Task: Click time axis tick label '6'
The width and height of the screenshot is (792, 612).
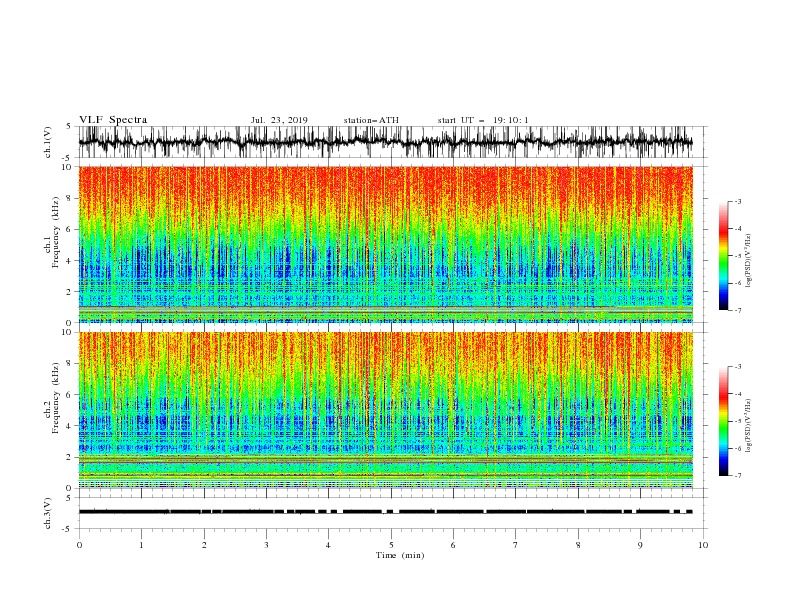Action: pos(454,545)
